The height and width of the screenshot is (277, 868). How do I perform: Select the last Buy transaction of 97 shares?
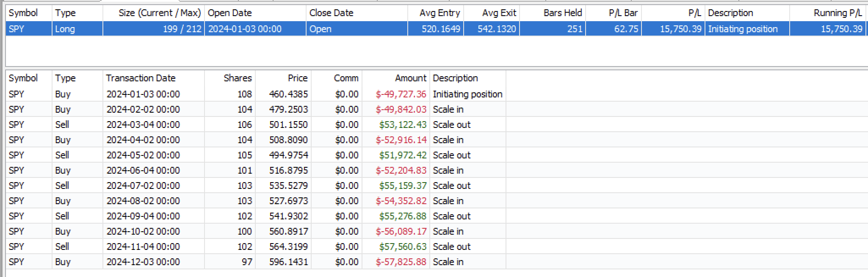[x=254, y=262]
